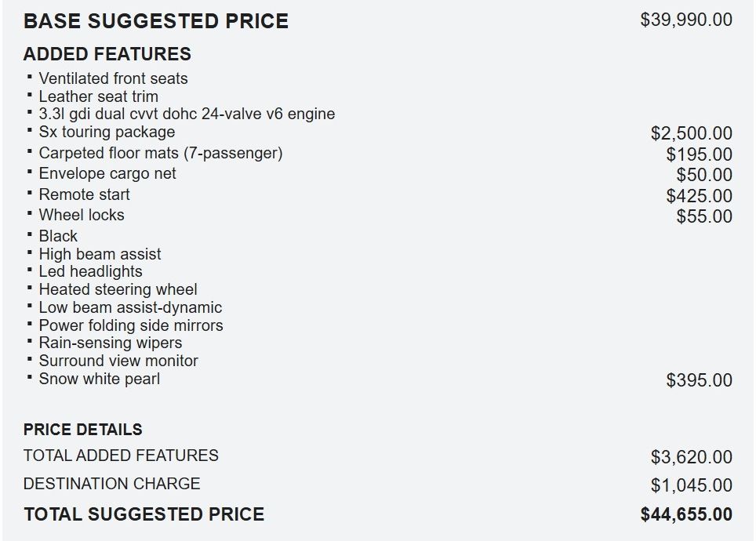Select the Ventilated front seats item

(x=113, y=78)
